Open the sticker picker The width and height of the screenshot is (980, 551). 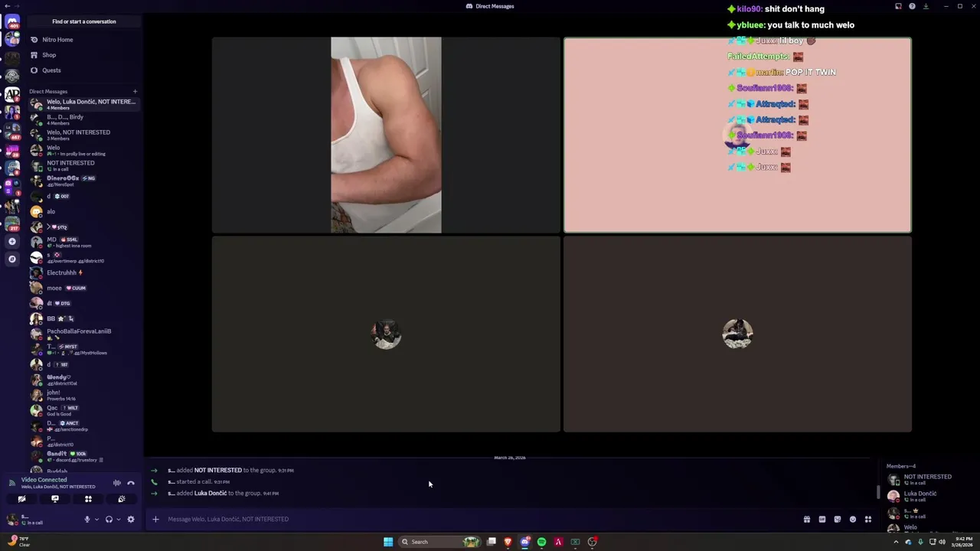tap(838, 520)
